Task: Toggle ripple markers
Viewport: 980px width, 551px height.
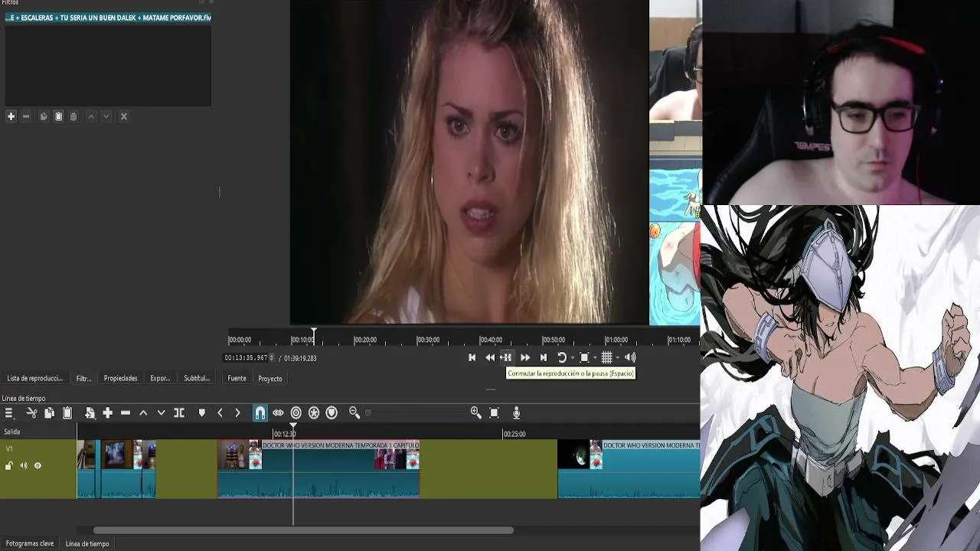Action: pyautogui.click(x=332, y=413)
